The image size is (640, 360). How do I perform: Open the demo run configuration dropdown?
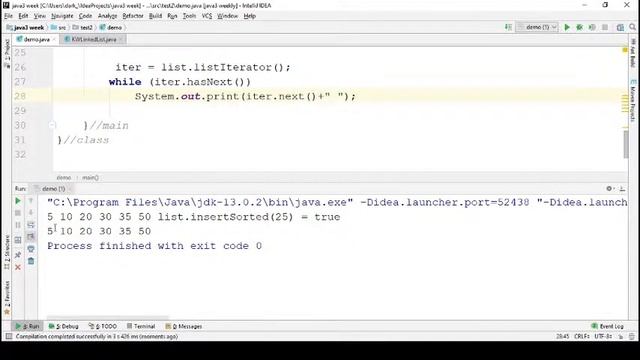click(537, 27)
